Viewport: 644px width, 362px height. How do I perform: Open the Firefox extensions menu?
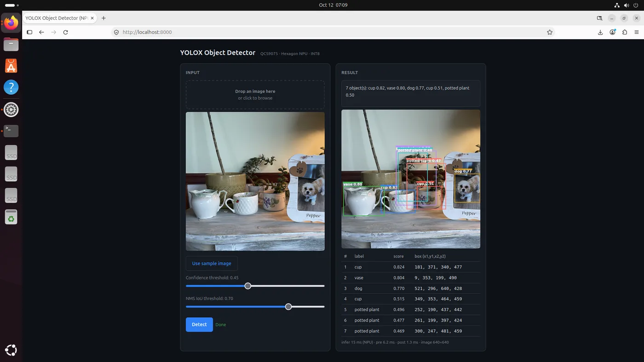pyautogui.click(x=625, y=32)
